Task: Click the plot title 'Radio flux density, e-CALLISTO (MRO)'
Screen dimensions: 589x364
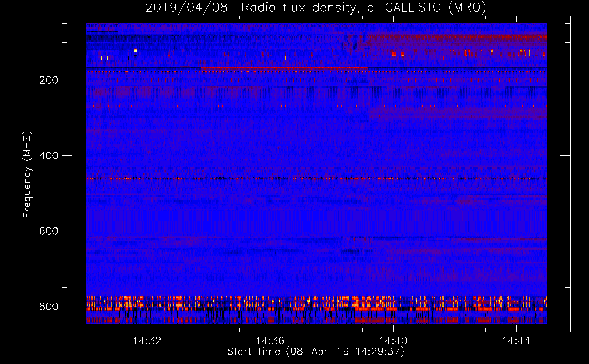Action: pos(364,7)
